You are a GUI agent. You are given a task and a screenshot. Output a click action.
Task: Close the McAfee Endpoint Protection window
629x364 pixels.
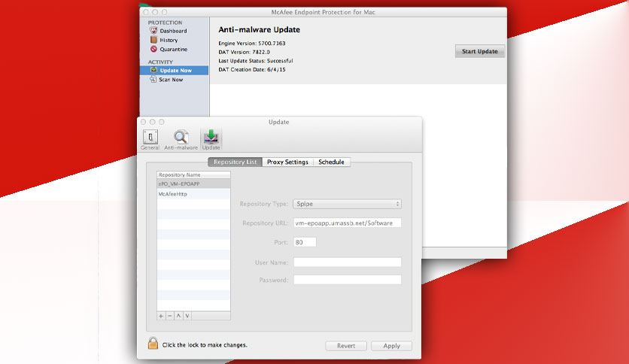[146, 13]
